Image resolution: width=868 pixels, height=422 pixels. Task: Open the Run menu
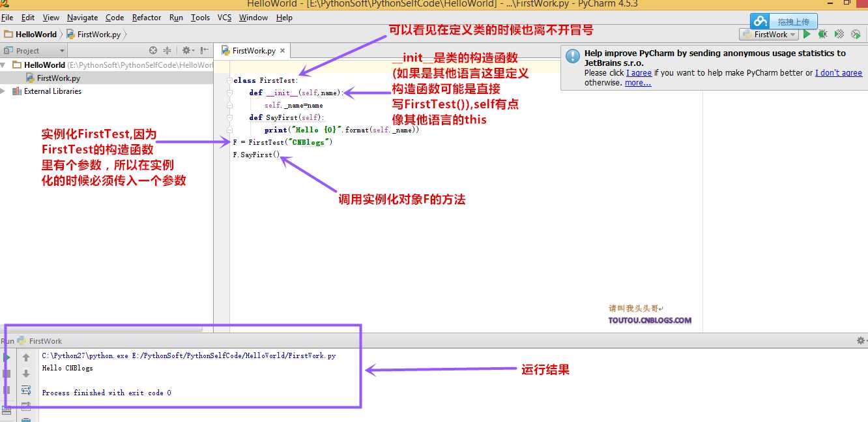tap(176, 18)
